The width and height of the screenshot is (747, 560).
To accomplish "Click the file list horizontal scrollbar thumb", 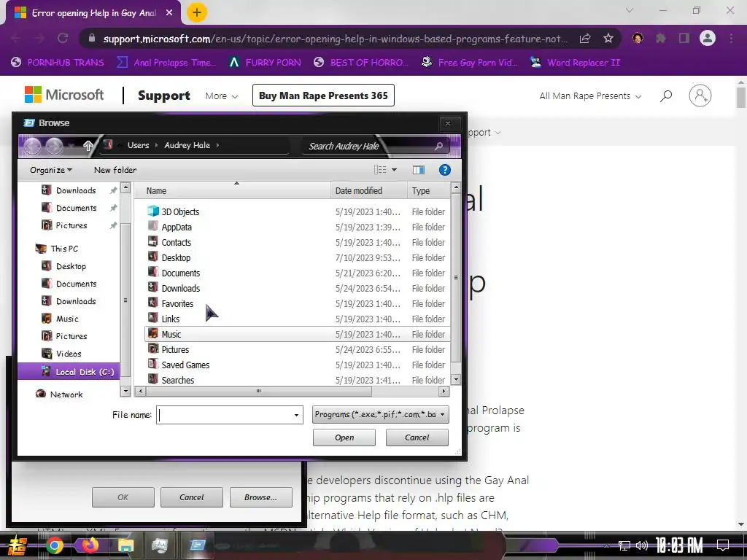I will click(259, 392).
